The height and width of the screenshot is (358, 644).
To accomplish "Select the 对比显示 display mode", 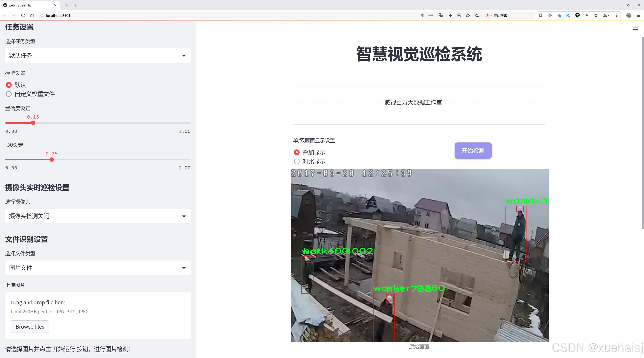I will click(x=297, y=161).
